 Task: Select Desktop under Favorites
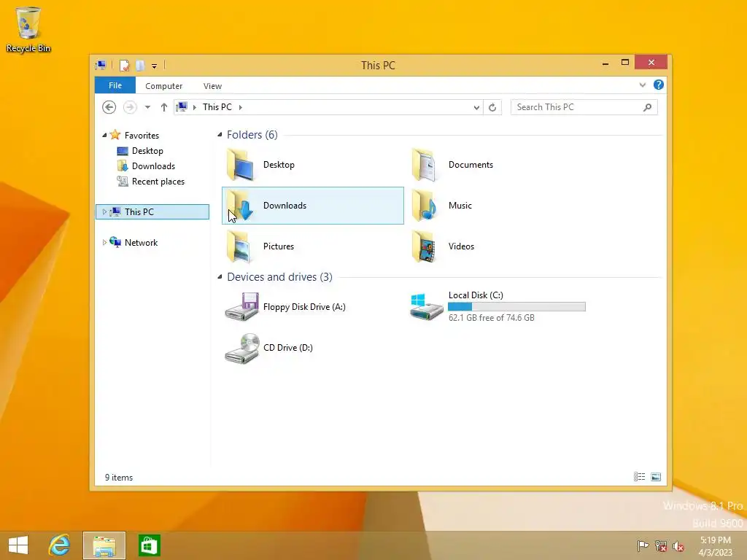(x=147, y=151)
